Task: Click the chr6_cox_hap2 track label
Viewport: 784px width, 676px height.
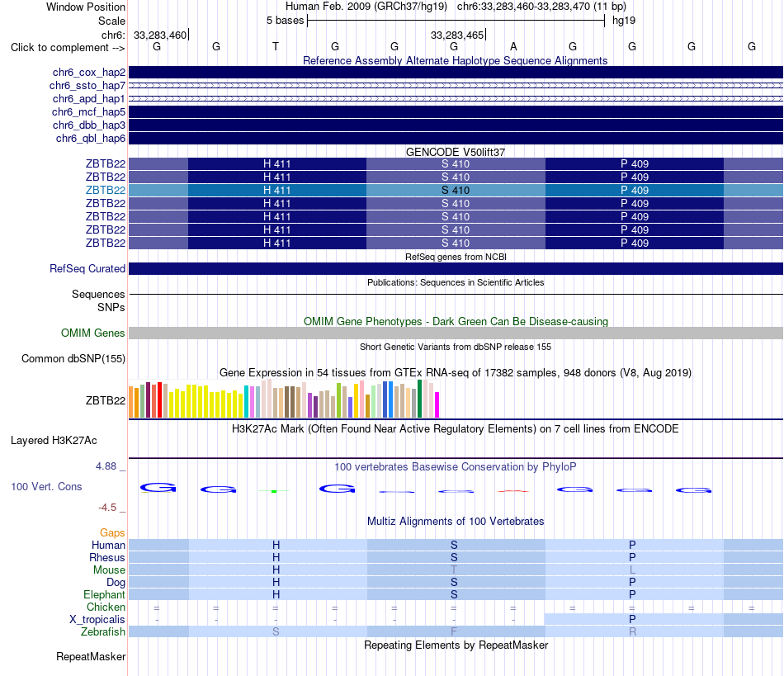Action: [89, 73]
